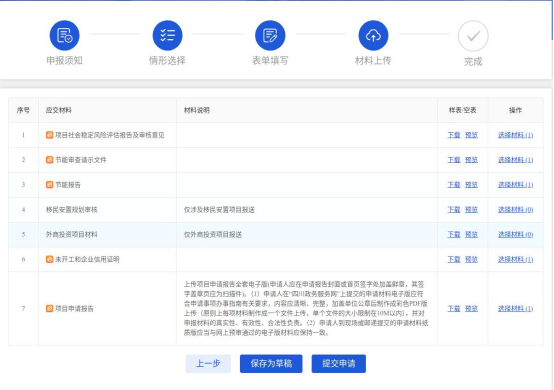Viewport: 554px width, 390px height.
Task: Click required icon beside 未开工和企业信用证明
Action: coord(49,259)
